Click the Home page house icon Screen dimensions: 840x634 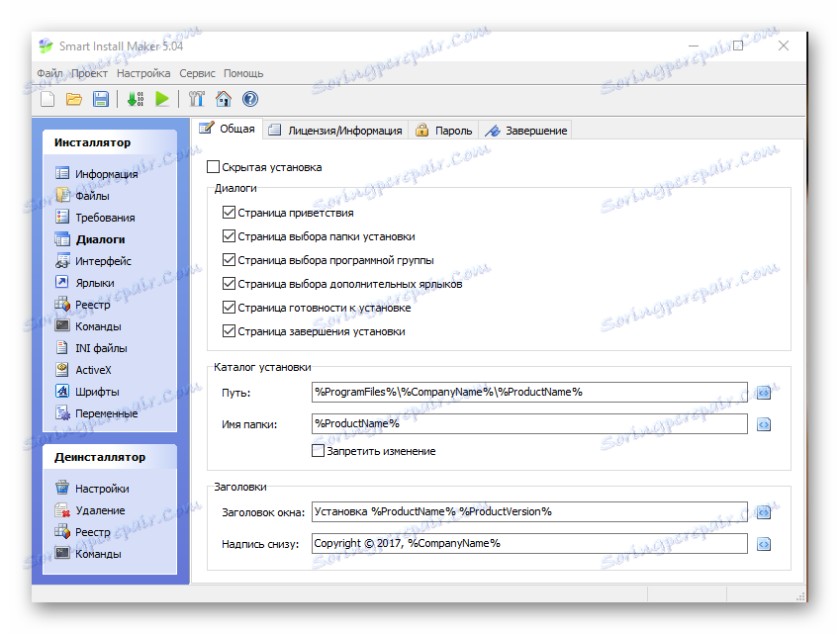click(x=224, y=99)
